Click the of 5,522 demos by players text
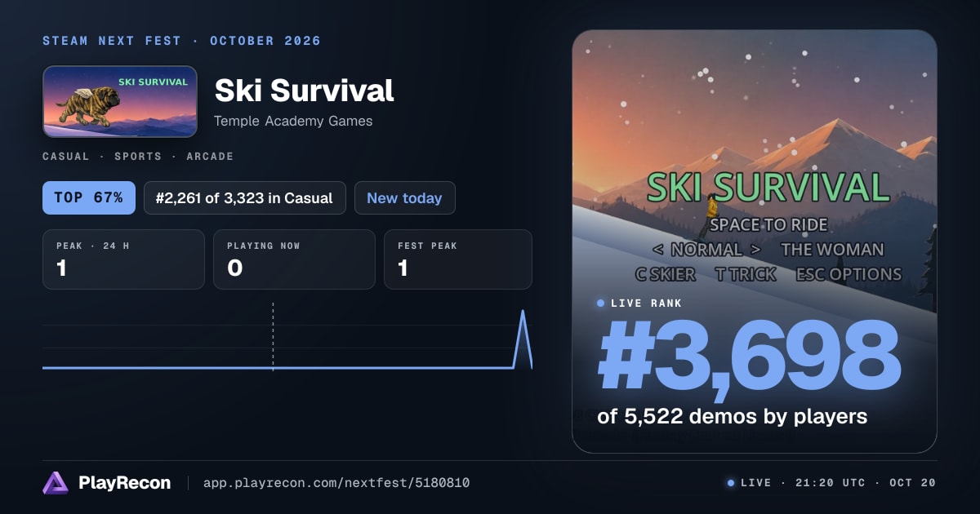Viewport: 980px width, 514px height. [x=733, y=416]
